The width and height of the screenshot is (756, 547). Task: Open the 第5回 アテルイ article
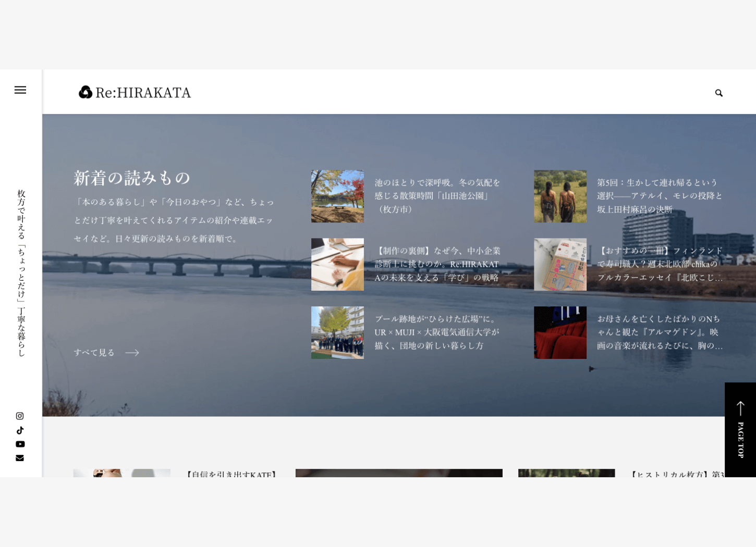[x=659, y=196]
